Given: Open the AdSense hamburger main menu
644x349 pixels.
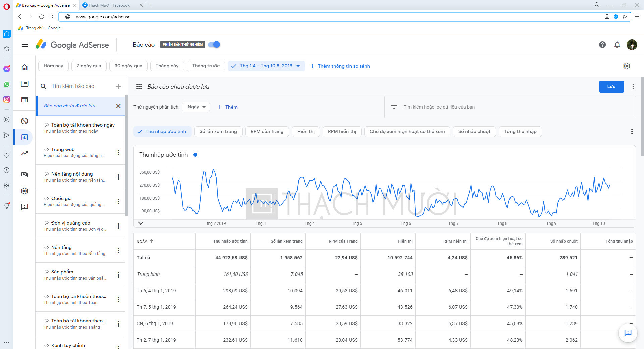Looking at the screenshot, I should 25,45.
